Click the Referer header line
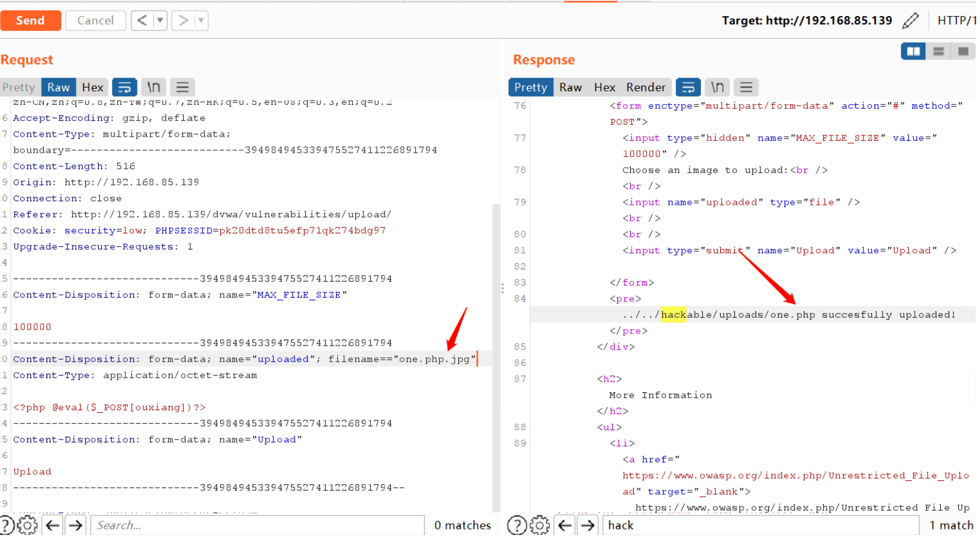The height and width of the screenshot is (540, 980). pos(202,214)
